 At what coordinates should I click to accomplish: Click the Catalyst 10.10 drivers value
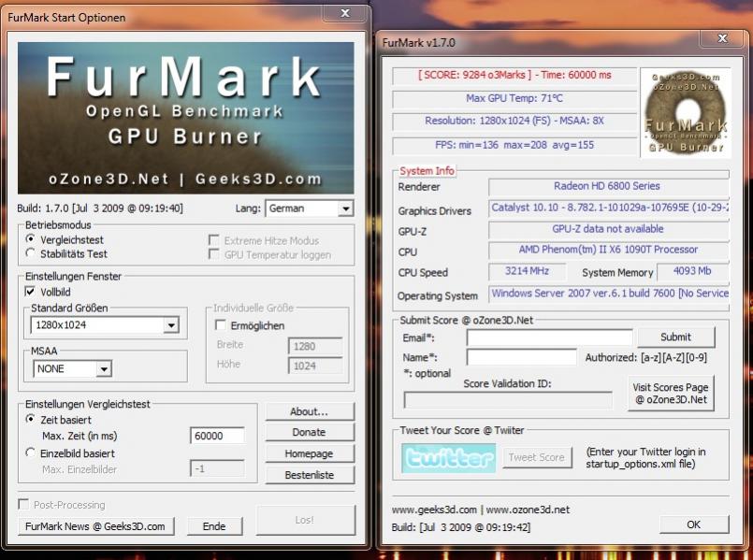[609, 208]
